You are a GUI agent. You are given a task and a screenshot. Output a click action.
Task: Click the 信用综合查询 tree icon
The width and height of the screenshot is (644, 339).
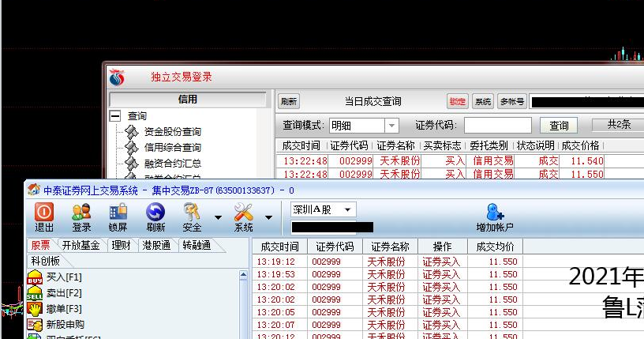coord(132,147)
